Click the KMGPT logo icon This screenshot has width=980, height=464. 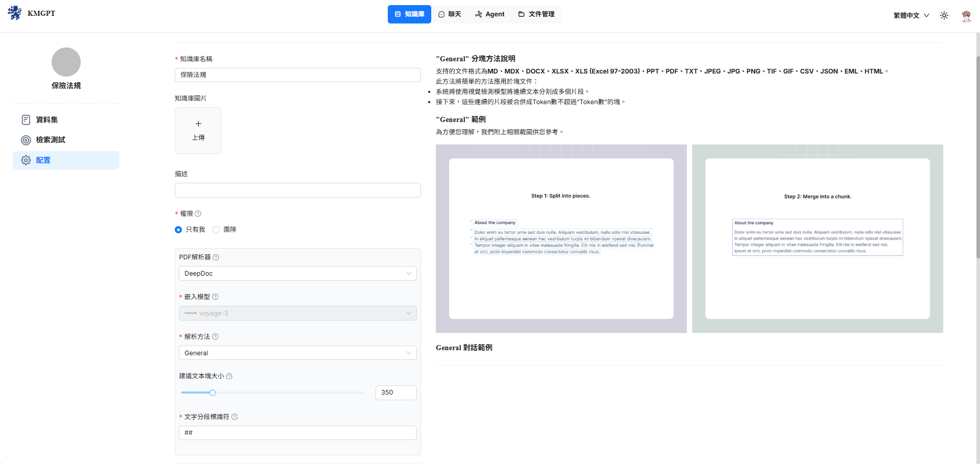tap(15, 13)
